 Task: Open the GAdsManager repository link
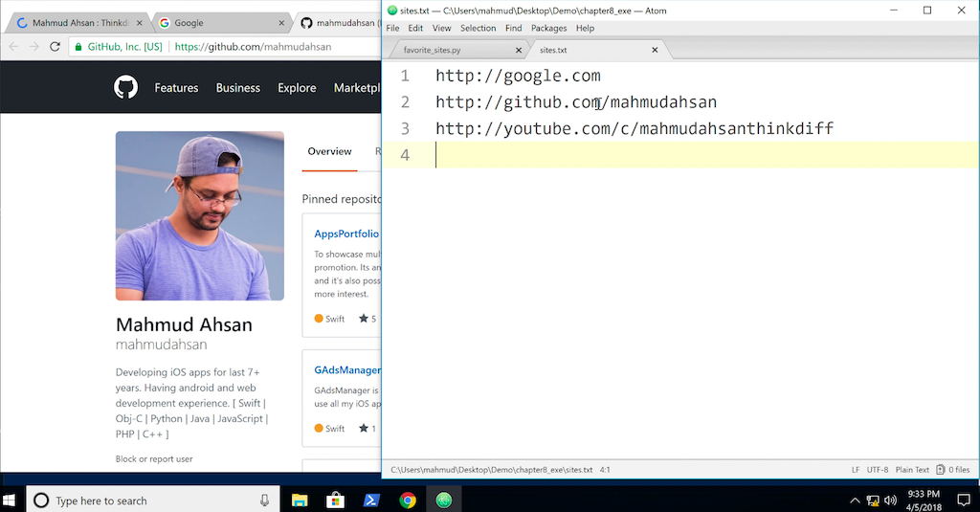tap(346, 370)
